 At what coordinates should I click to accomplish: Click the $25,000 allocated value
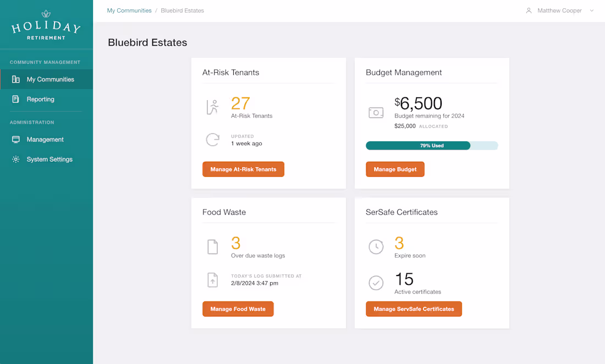coord(405,126)
